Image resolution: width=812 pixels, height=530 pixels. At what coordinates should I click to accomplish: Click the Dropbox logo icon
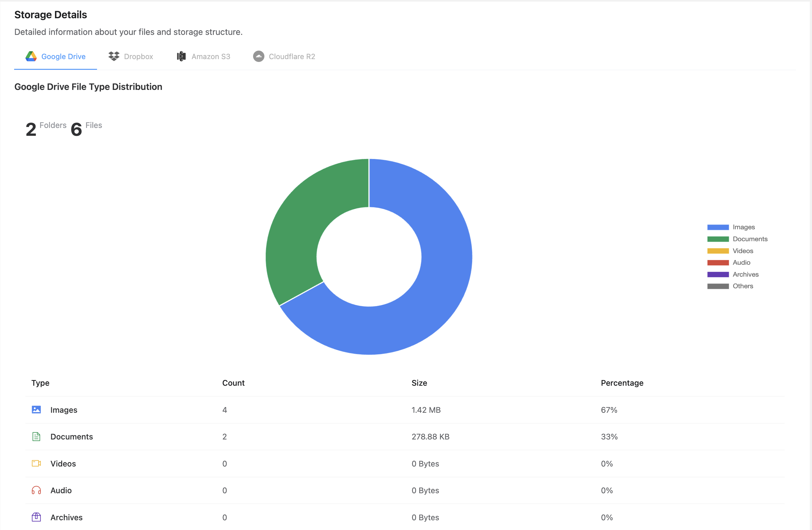tap(114, 56)
